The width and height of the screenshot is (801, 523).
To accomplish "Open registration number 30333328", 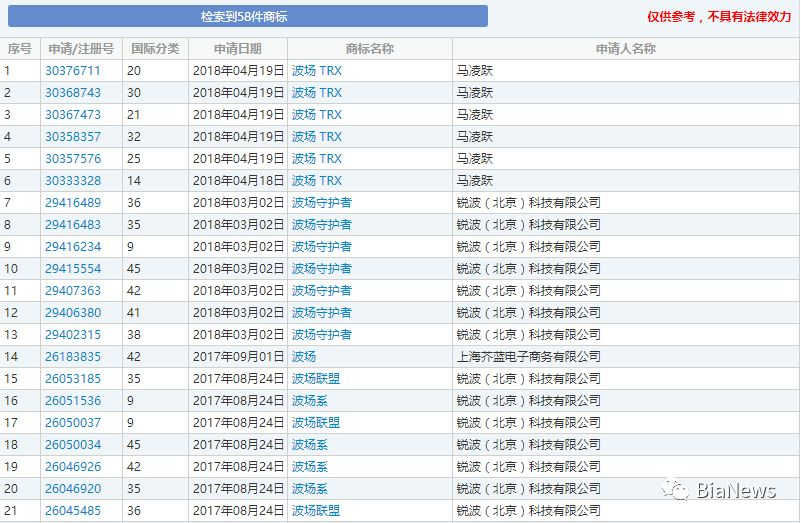I will point(73,180).
